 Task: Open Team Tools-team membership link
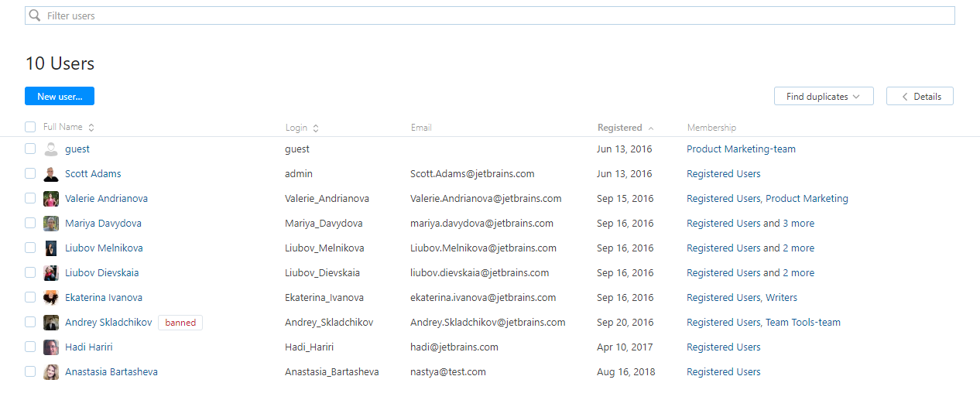coord(803,323)
